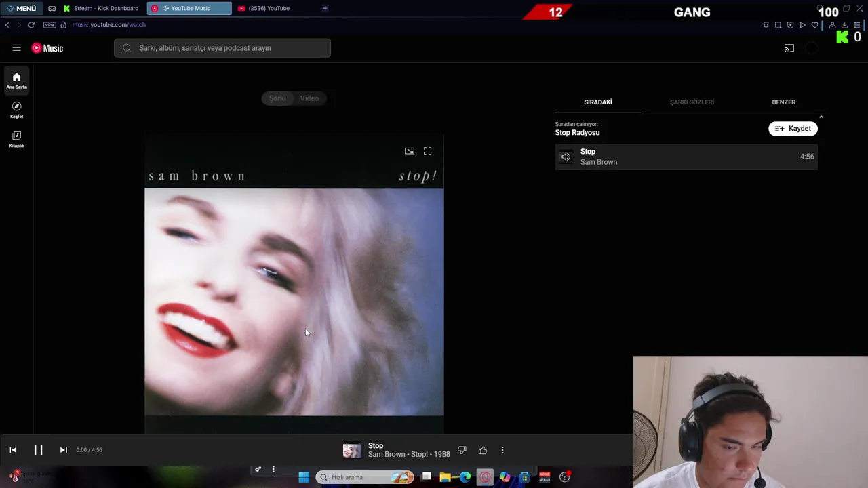Select the SIRADAKİ tab

pos(598,102)
